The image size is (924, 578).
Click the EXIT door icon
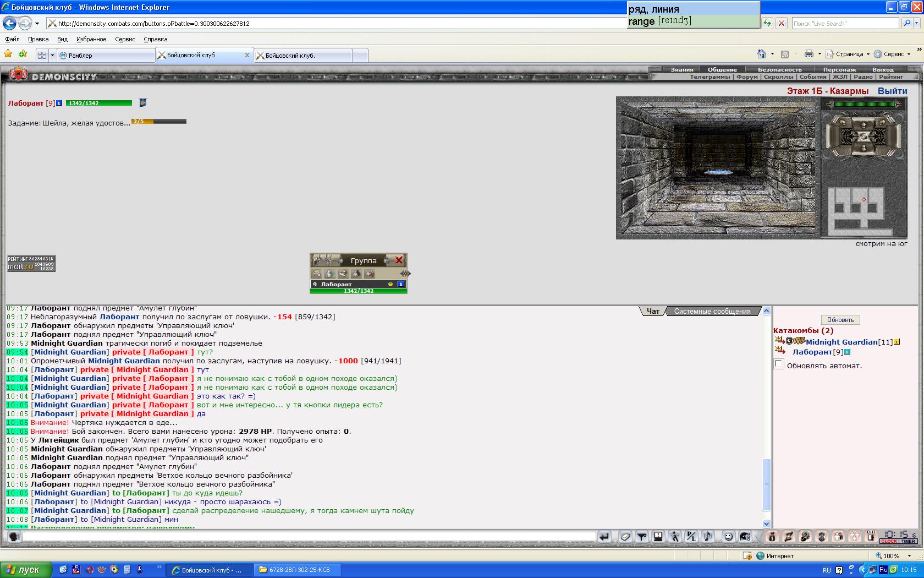coord(871,536)
